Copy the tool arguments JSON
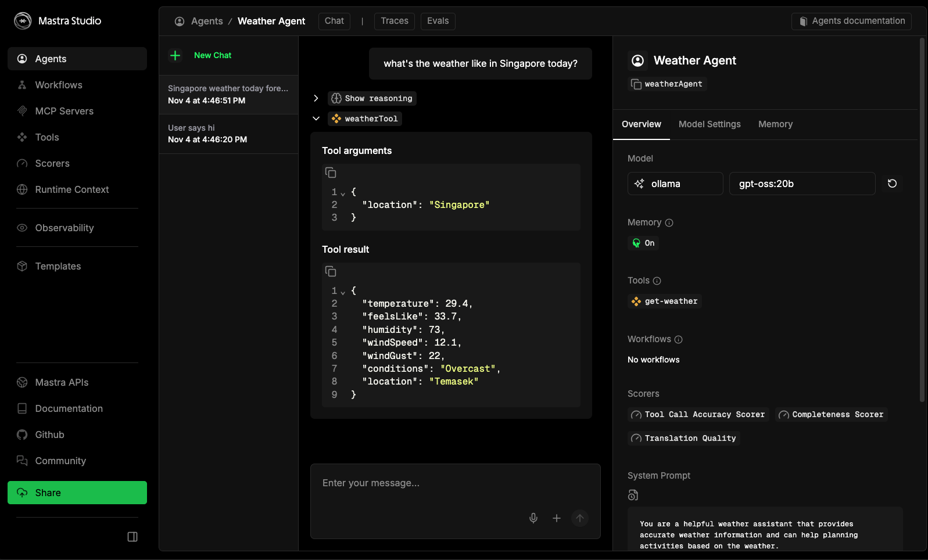This screenshot has height=560, width=928. pos(331,173)
